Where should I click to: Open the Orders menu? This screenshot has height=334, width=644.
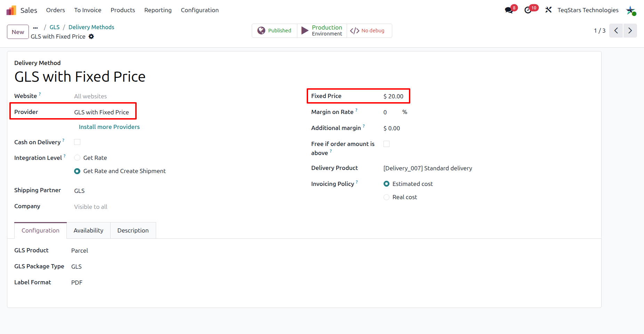click(x=56, y=10)
